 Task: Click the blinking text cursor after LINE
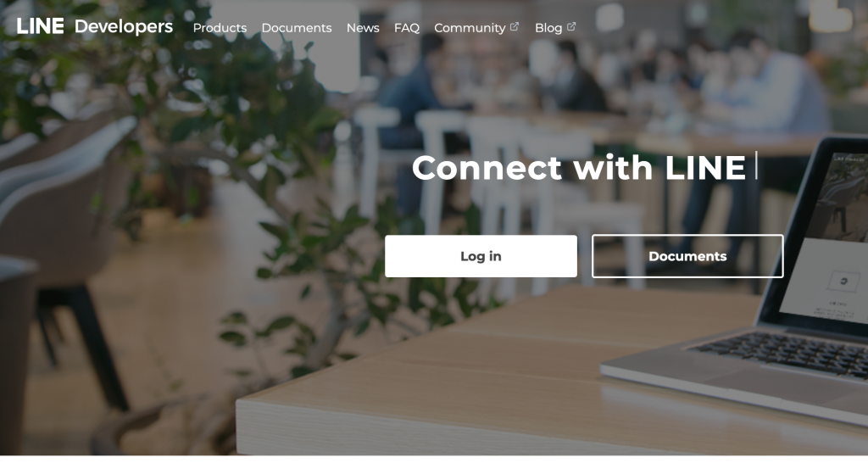[756, 165]
